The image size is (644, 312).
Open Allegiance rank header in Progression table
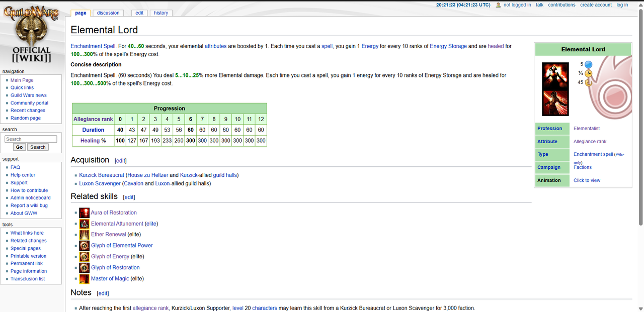click(x=94, y=120)
